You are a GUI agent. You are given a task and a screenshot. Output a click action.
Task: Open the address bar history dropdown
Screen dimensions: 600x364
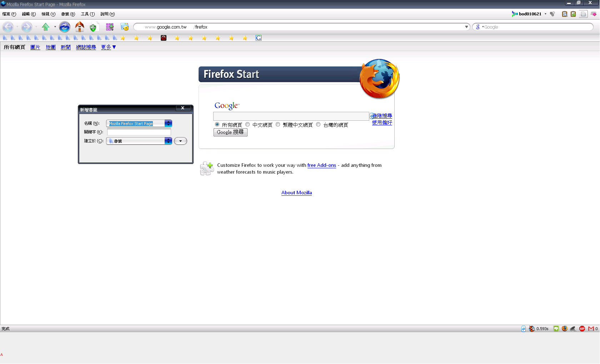[466, 27]
